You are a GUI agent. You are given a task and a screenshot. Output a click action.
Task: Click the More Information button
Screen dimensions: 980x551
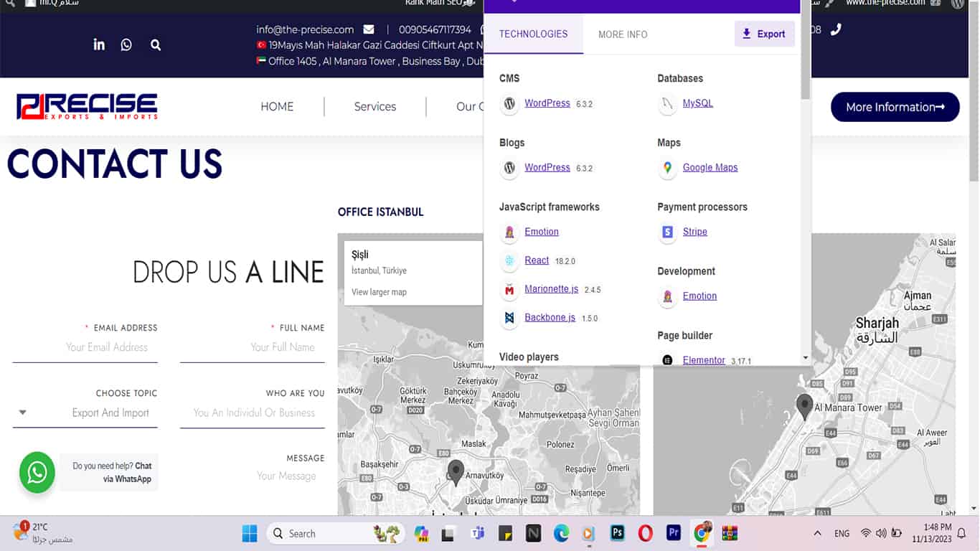[x=895, y=107]
